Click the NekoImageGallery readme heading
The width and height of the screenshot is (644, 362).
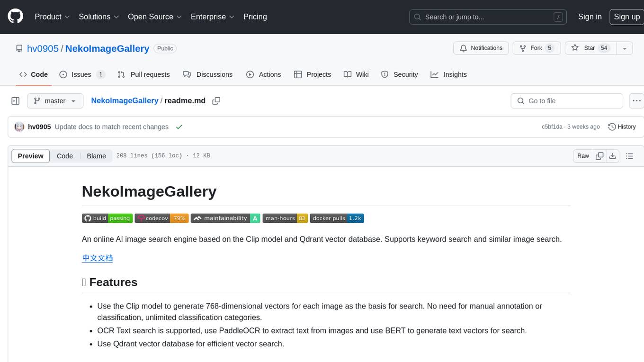click(149, 191)
